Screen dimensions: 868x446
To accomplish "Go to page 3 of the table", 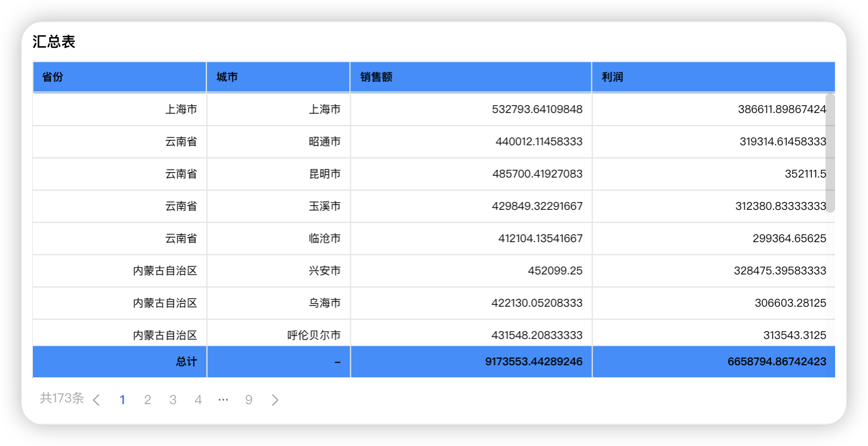I will pyautogui.click(x=173, y=399).
